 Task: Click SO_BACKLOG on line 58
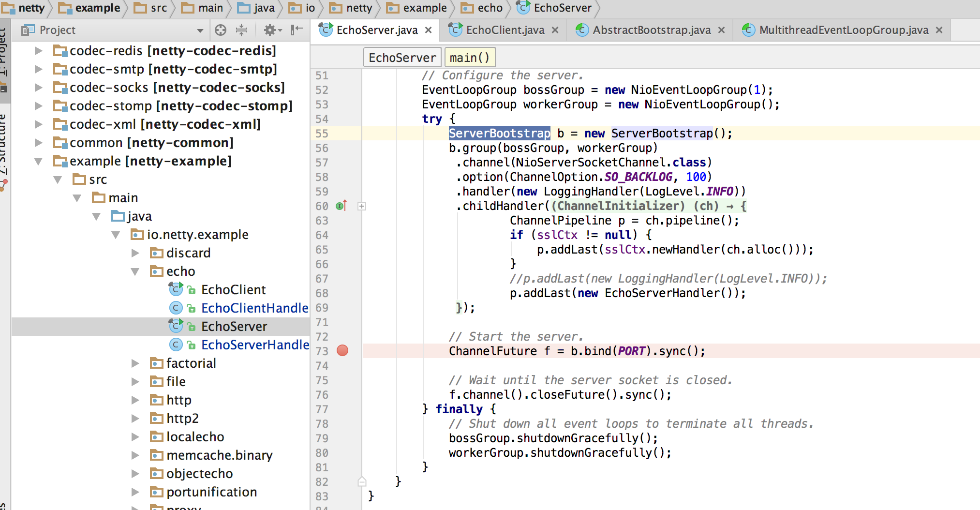coord(638,177)
